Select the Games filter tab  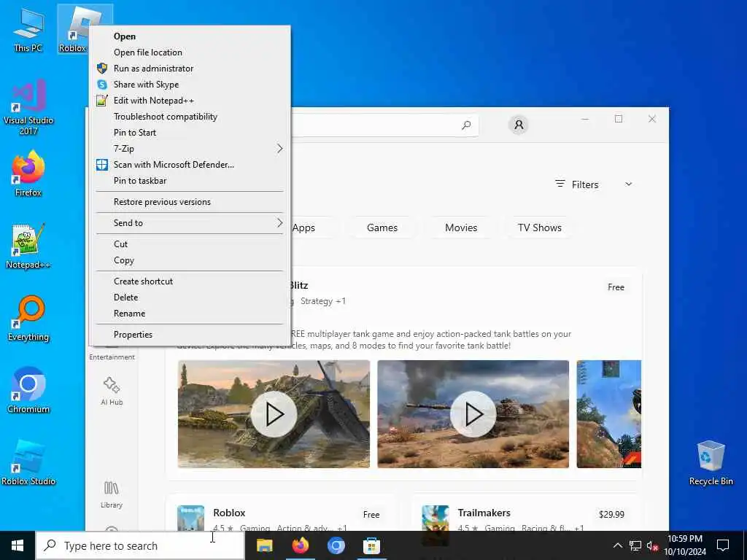(x=382, y=227)
